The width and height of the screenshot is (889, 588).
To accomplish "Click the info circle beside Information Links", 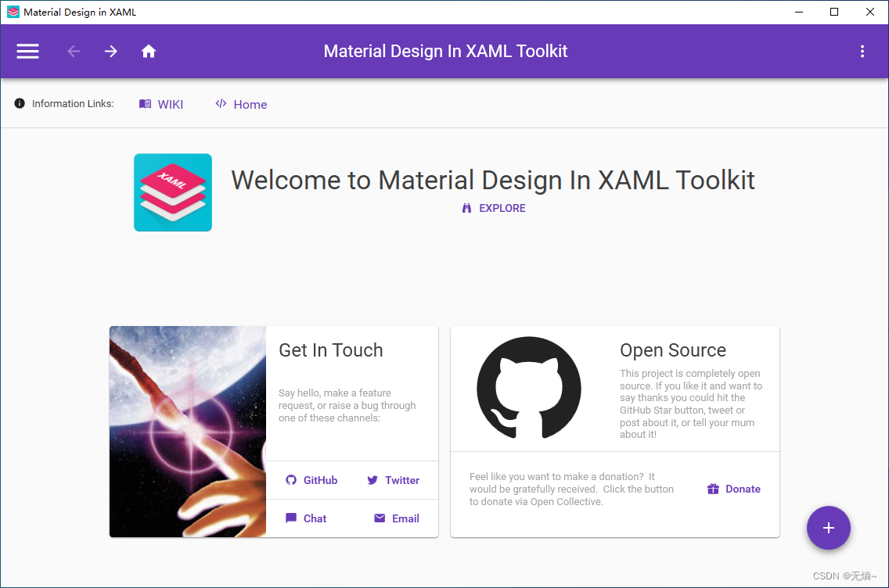I will (20, 102).
